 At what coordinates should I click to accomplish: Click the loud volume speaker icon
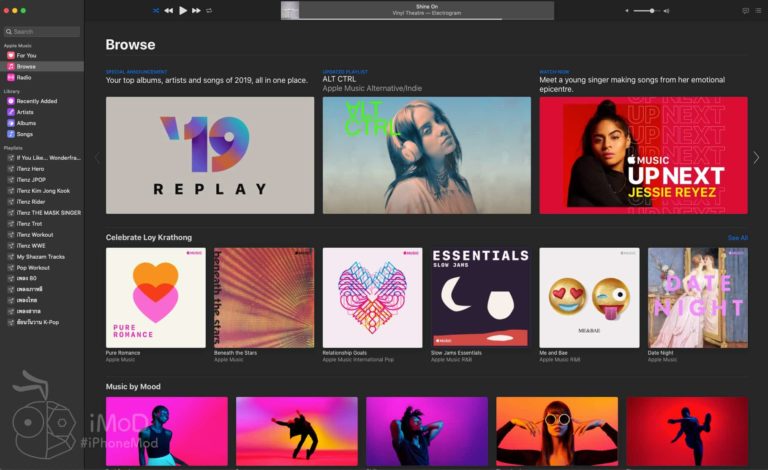pyautogui.click(x=666, y=10)
